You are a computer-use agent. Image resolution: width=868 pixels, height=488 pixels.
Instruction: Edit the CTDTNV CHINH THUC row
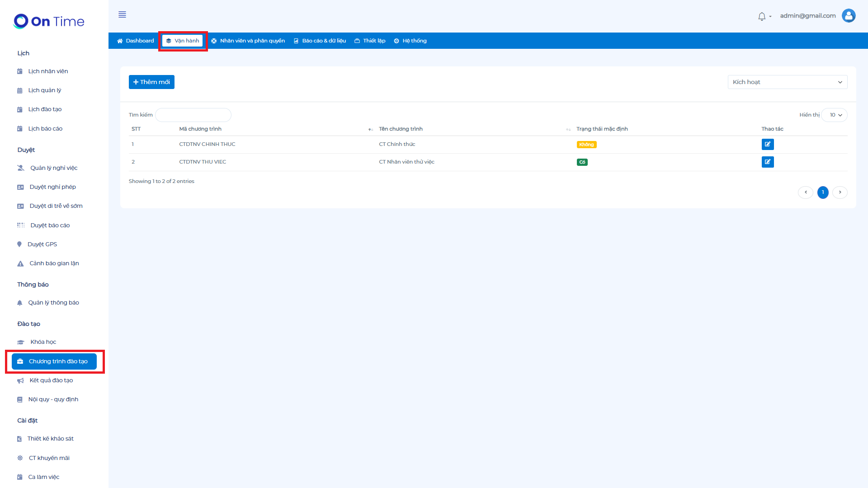[x=767, y=145]
